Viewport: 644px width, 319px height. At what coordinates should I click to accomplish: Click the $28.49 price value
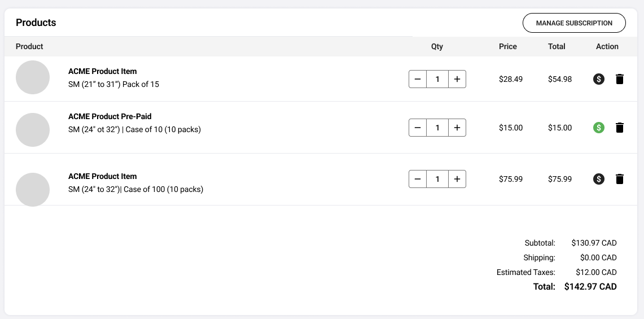(x=511, y=79)
